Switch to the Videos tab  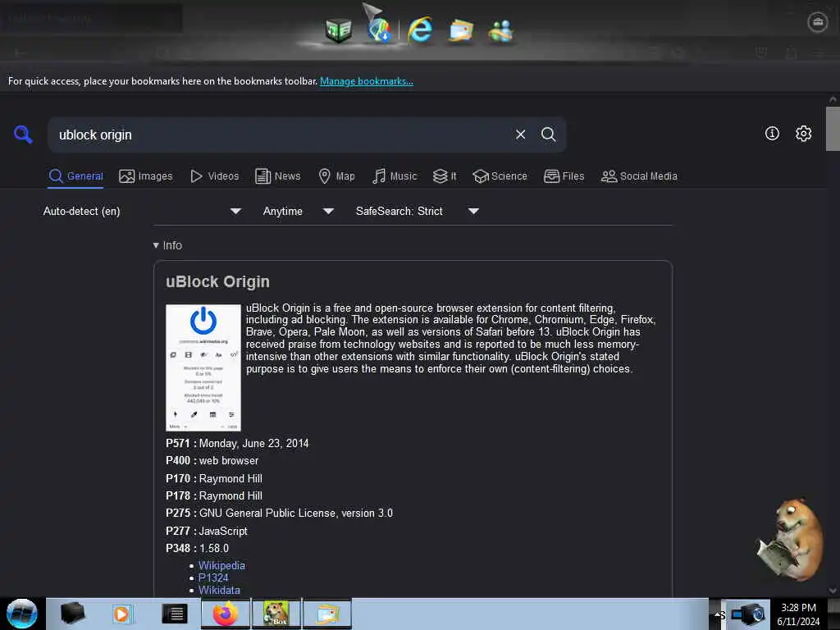(214, 176)
